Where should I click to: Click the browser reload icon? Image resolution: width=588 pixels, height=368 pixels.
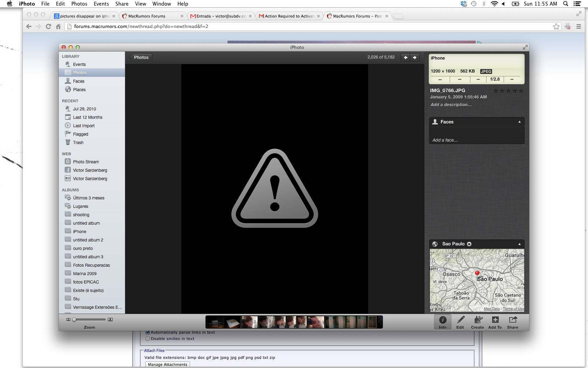coord(48,26)
